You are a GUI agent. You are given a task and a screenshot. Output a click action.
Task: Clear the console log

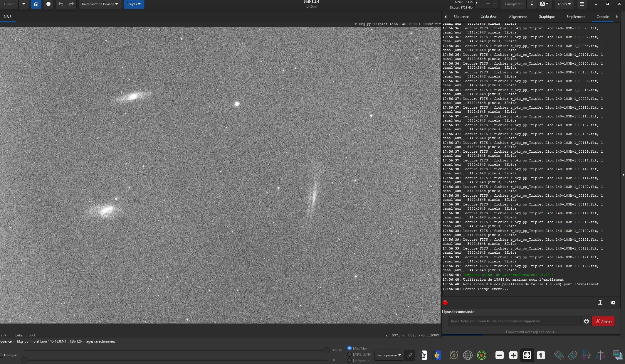(x=613, y=303)
